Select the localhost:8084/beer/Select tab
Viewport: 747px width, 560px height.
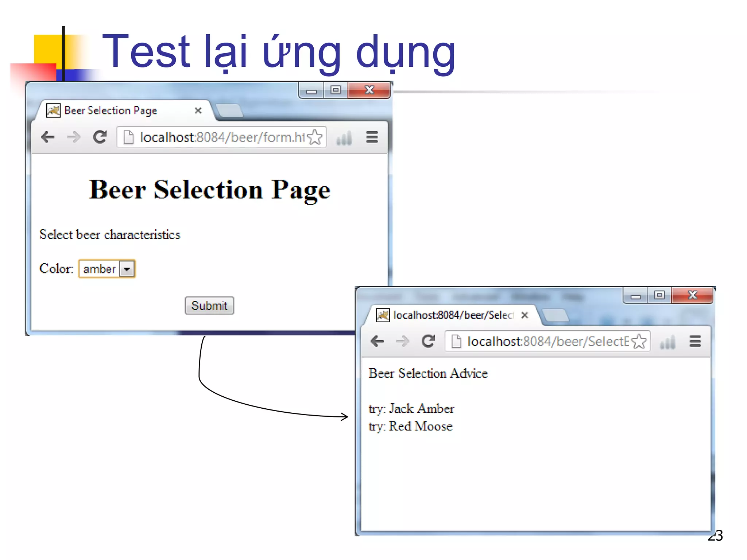pos(452,315)
